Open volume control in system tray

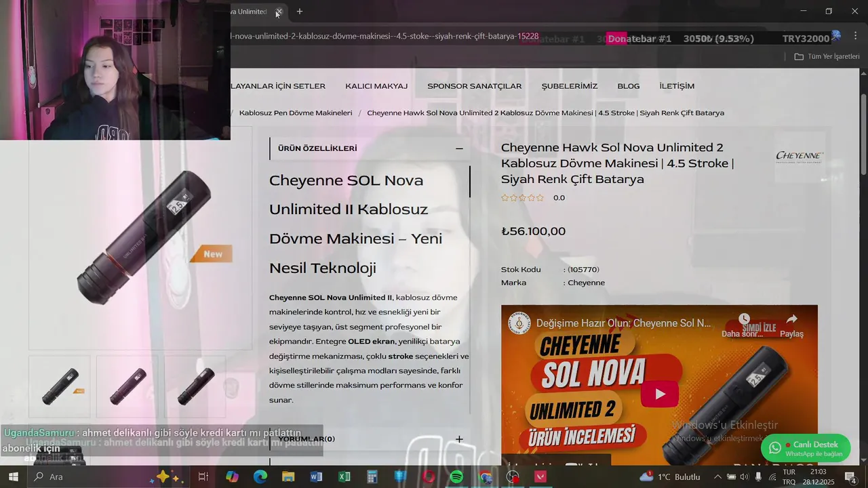[745, 476]
